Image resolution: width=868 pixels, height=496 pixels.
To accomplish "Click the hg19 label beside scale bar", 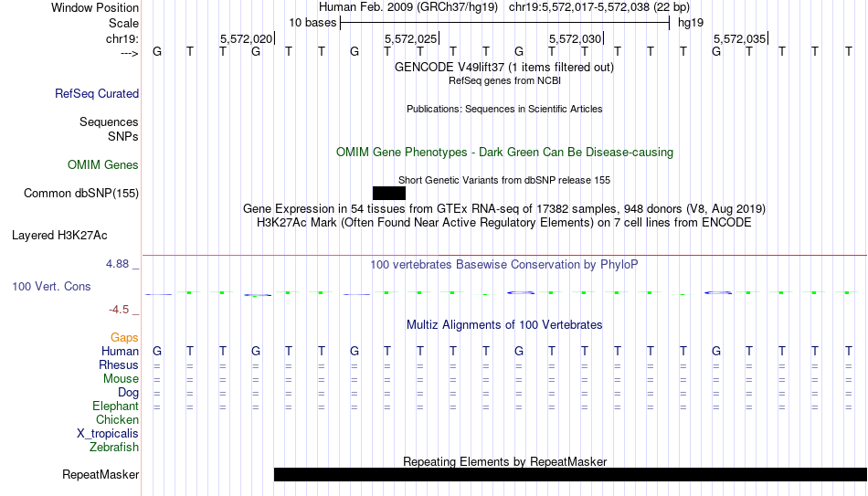I will [x=691, y=23].
